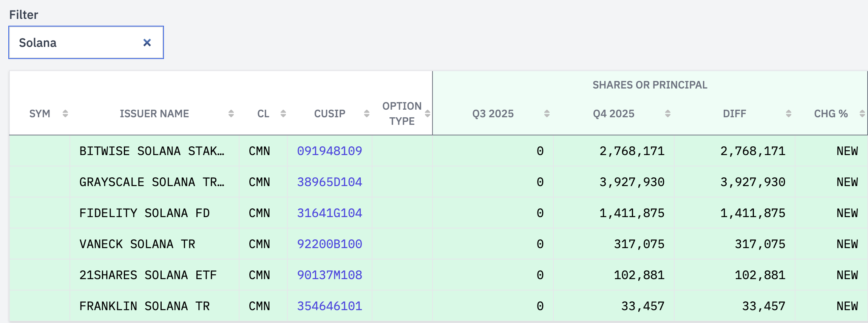This screenshot has width=868, height=323.
Task: Sort by SYM column arrows
Action: (65, 113)
